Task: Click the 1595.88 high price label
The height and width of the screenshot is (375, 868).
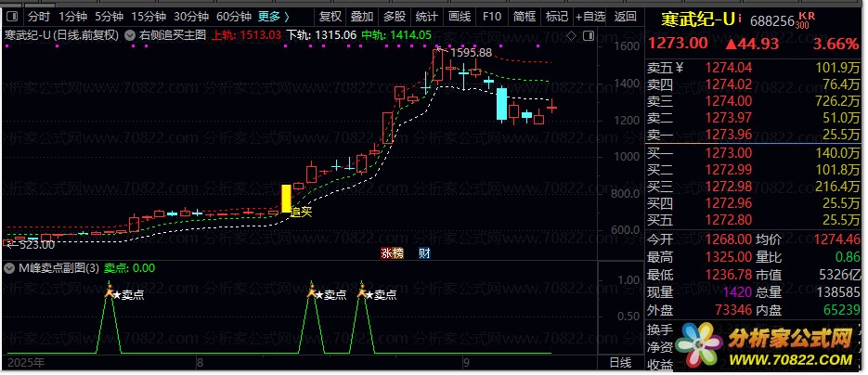Action: pos(472,53)
